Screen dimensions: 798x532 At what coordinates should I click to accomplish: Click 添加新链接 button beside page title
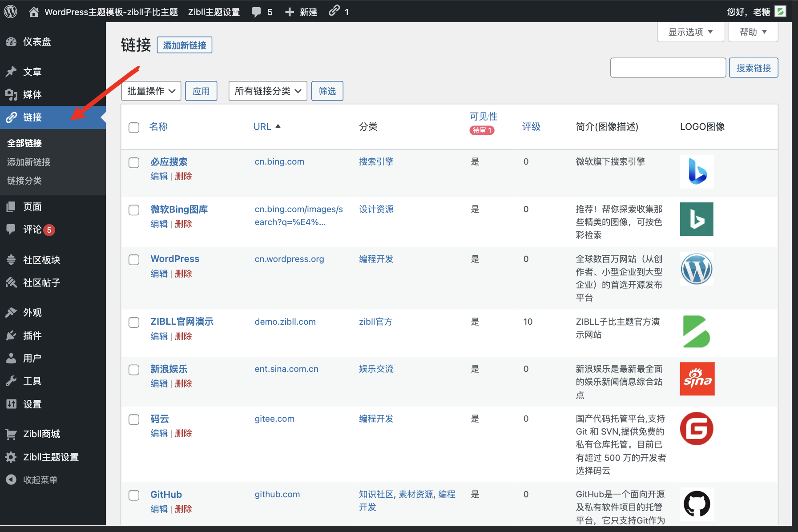[185, 45]
